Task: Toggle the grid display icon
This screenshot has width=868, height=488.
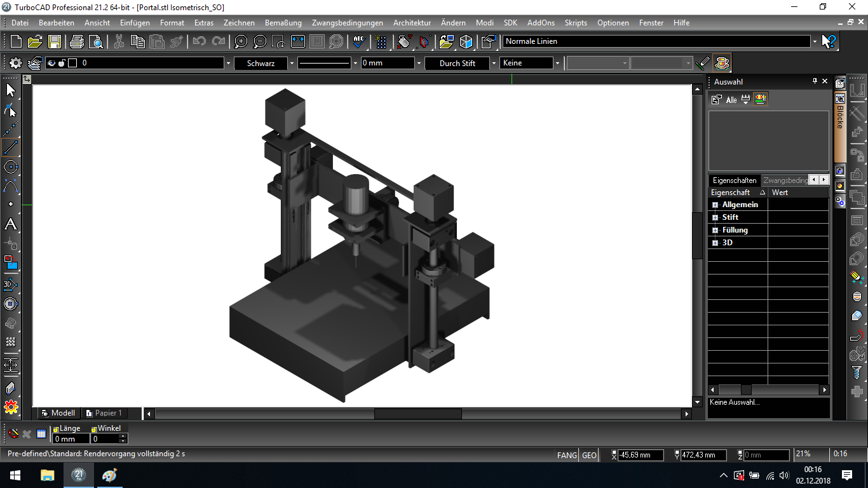Action: [381, 42]
